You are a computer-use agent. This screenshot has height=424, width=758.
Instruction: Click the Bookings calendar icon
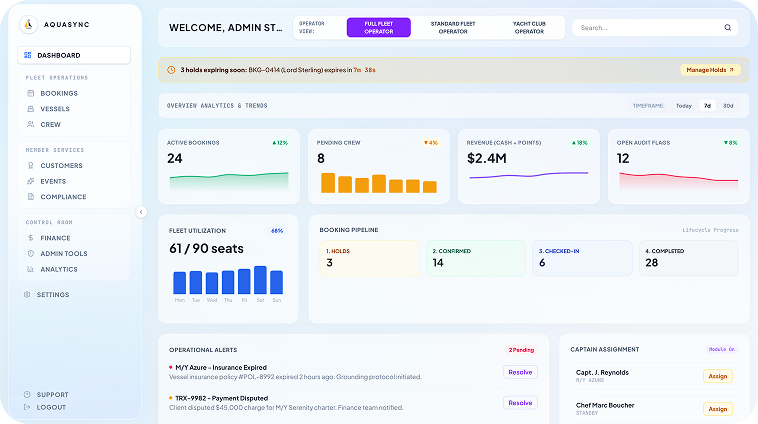30,93
